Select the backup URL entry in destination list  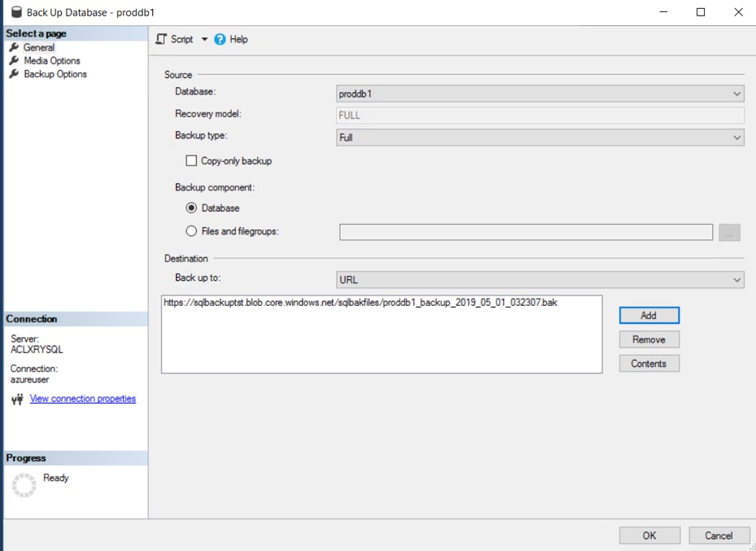[x=361, y=303]
